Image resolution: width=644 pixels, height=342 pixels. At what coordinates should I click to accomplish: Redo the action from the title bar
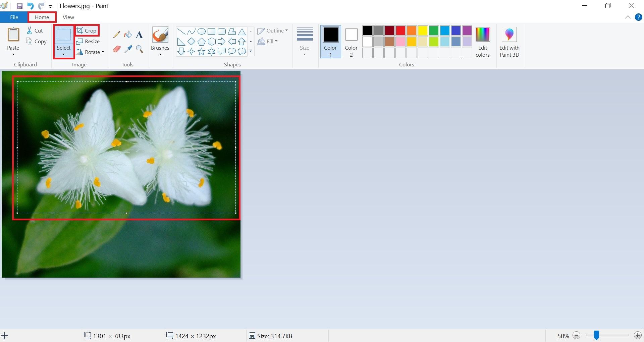[x=41, y=6]
